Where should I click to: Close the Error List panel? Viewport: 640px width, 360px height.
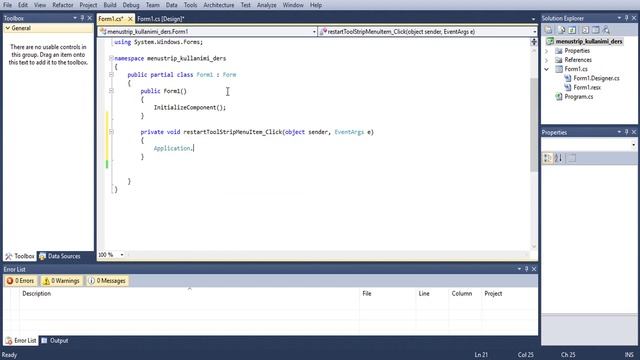[x=534, y=269]
